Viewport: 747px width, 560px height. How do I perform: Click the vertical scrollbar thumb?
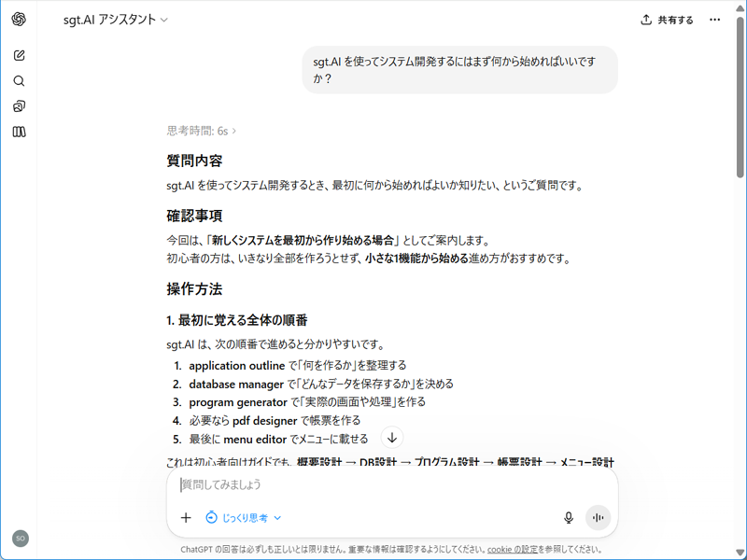tap(740, 98)
